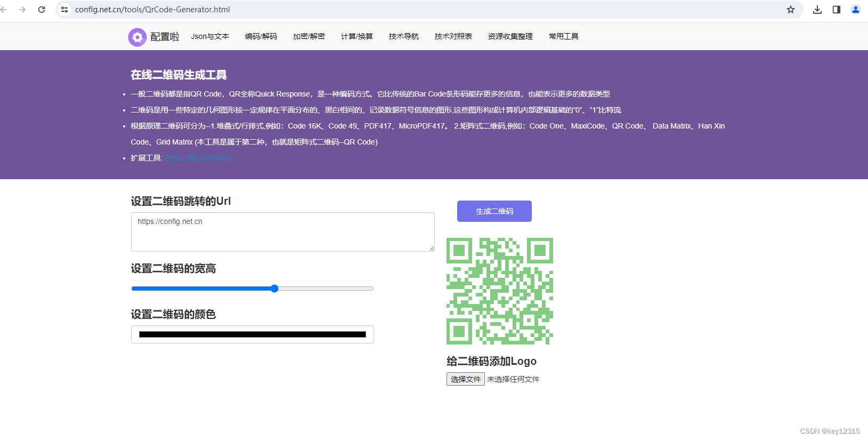This screenshot has width=868, height=440.
Task: Click the 在线二维码生成工具 heading
Action: (x=179, y=75)
